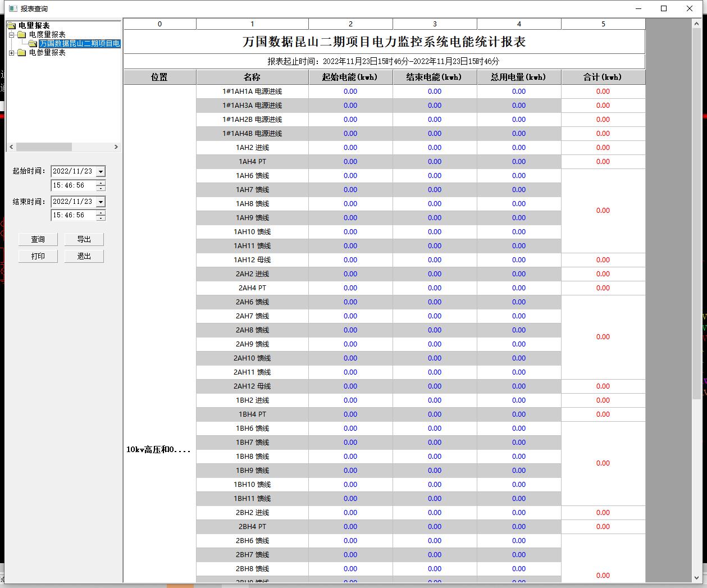
Task: Click the open folder icon beside 万国数据昆山二期项目电
Action: (33, 43)
